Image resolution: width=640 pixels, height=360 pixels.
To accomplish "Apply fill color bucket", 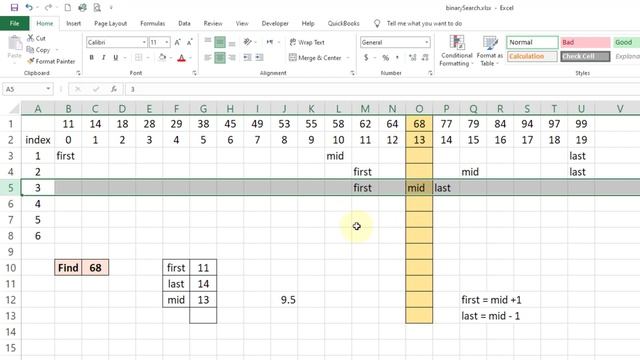I will [x=162, y=58].
